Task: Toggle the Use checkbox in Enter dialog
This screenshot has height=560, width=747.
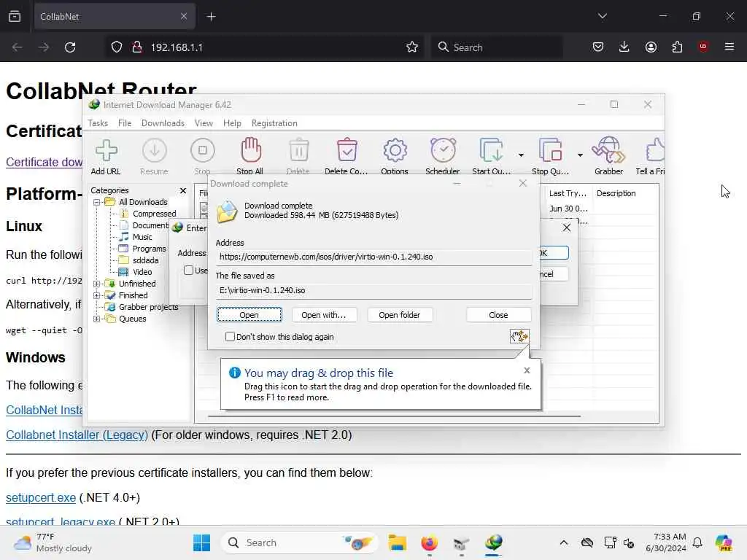Action: pos(189,271)
